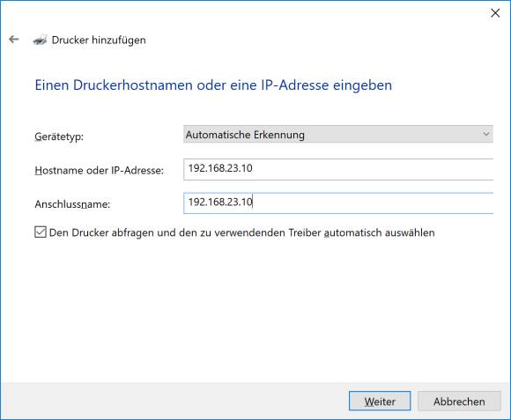511x420 pixels.
Task: Click Automatische Erkennung text in the dropdown
Action: (245, 135)
